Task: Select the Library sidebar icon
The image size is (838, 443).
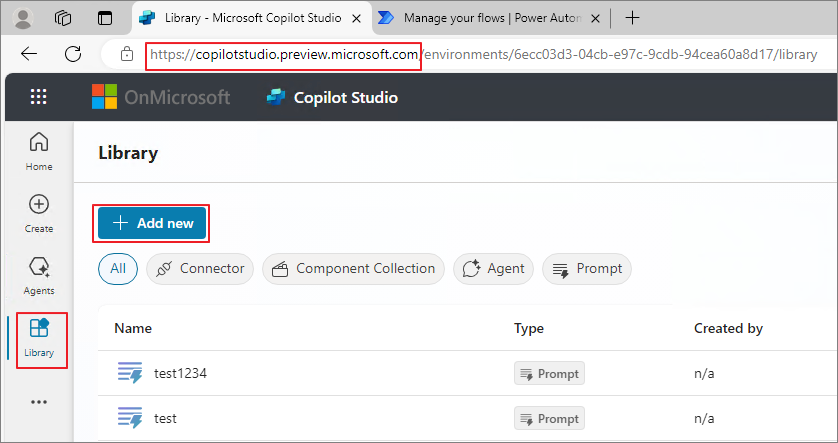Action: 39,338
